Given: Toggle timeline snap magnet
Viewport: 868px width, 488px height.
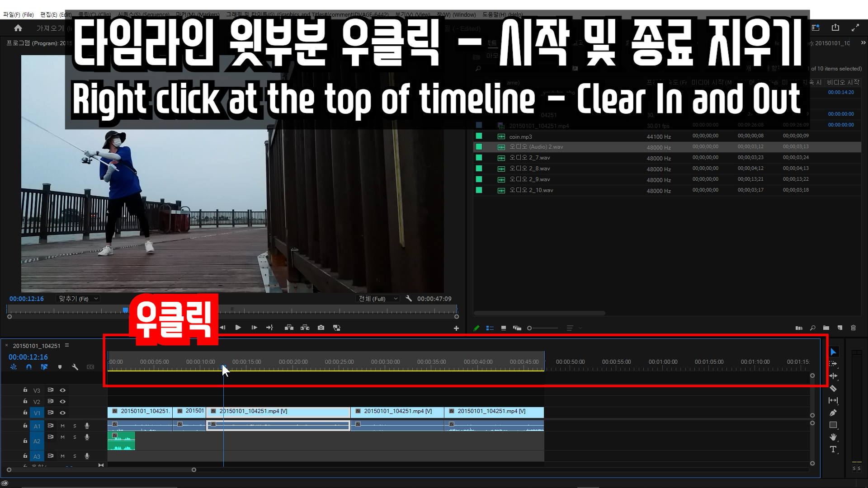Looking at the screenshot, I should coord(29,367).
